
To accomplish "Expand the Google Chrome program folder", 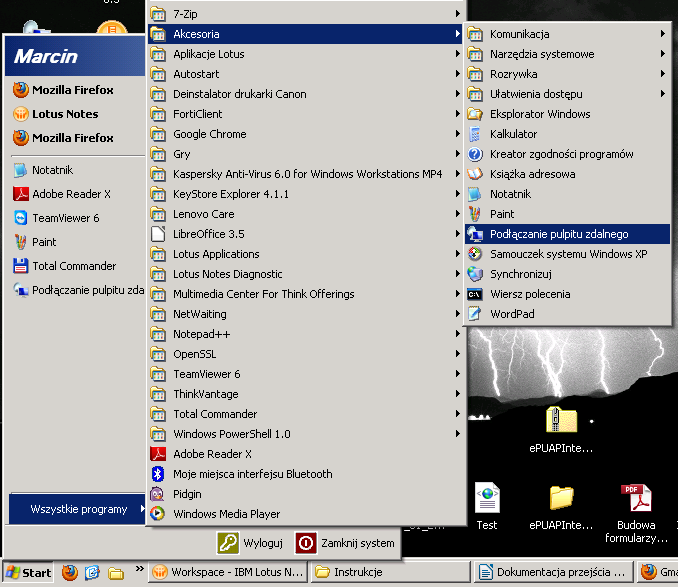I will click(x=305, y=134).
